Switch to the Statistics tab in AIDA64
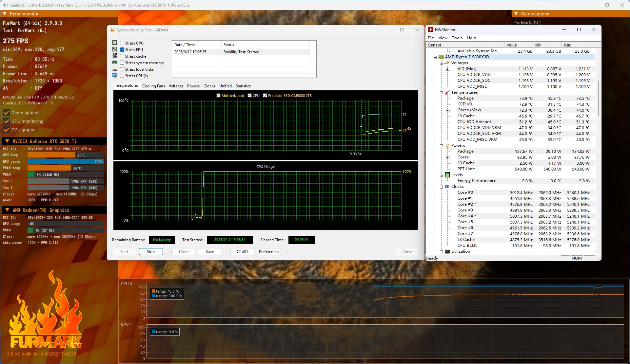 (x=243, y=86)
